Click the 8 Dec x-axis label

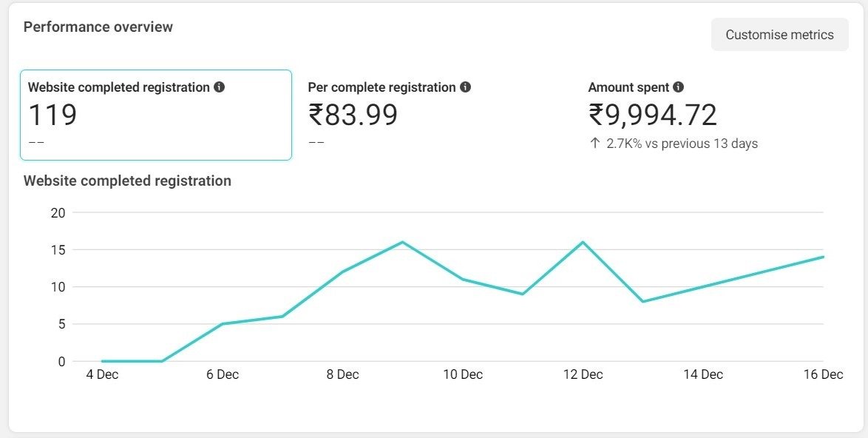342,374
